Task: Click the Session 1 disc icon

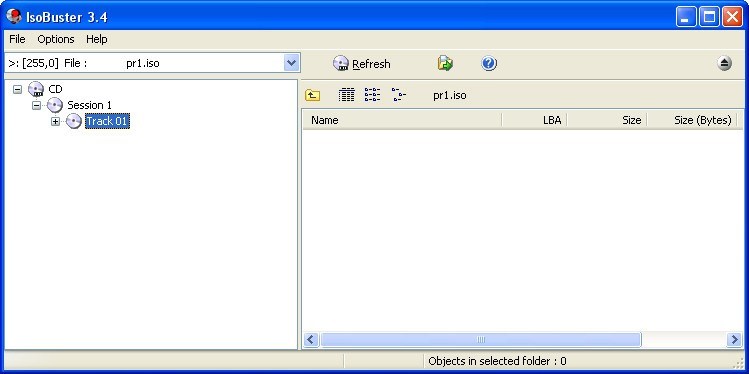Action: 54,105
